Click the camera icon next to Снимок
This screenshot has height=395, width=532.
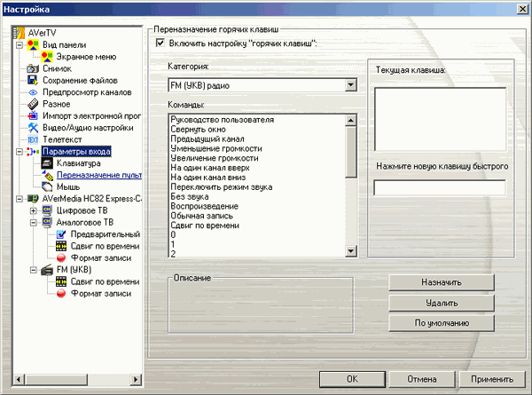click(x=33, y=68)
